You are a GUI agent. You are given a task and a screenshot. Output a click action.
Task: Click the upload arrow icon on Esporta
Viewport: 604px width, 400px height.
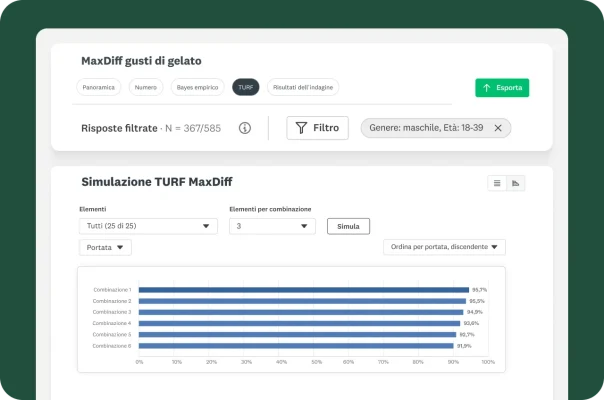(487, 88)
